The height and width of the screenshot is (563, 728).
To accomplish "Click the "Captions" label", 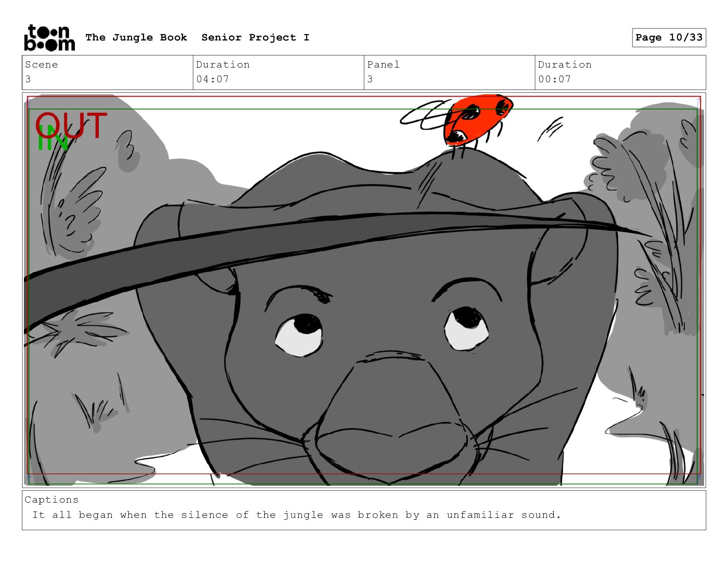I will 51,500.
